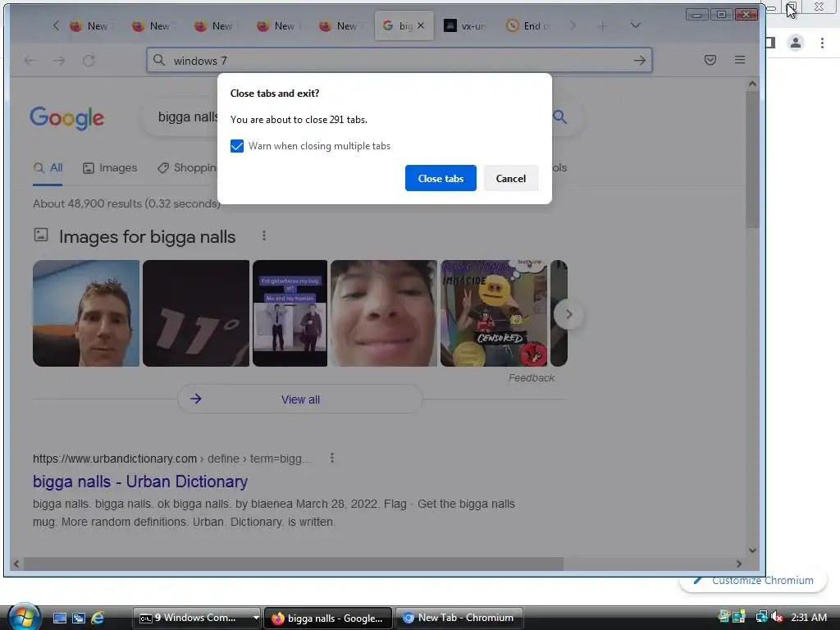Open Chromium three-dot menu
The height and width of the screenshot is (630, 840).
[822, 43]
